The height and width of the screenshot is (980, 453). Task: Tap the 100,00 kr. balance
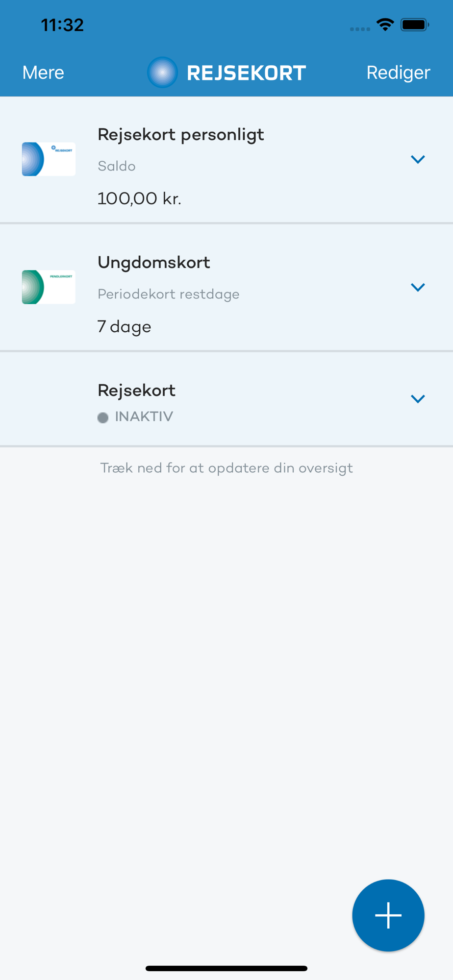point(139,198)
